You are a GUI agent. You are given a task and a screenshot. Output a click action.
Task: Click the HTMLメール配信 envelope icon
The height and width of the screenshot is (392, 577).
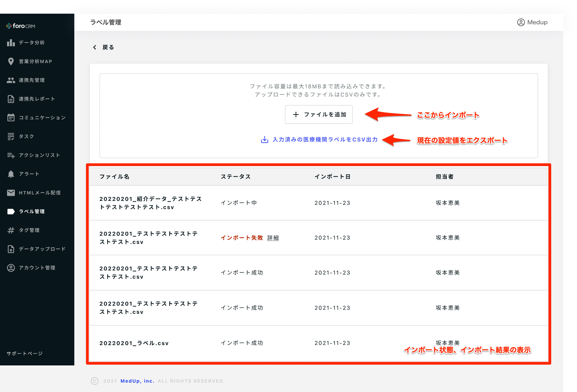point(11,193)
